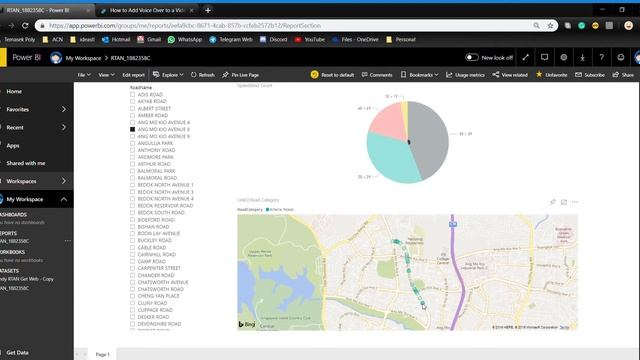
Task: Bookmark this page with the star icon
Action: (x=550, y=26)
